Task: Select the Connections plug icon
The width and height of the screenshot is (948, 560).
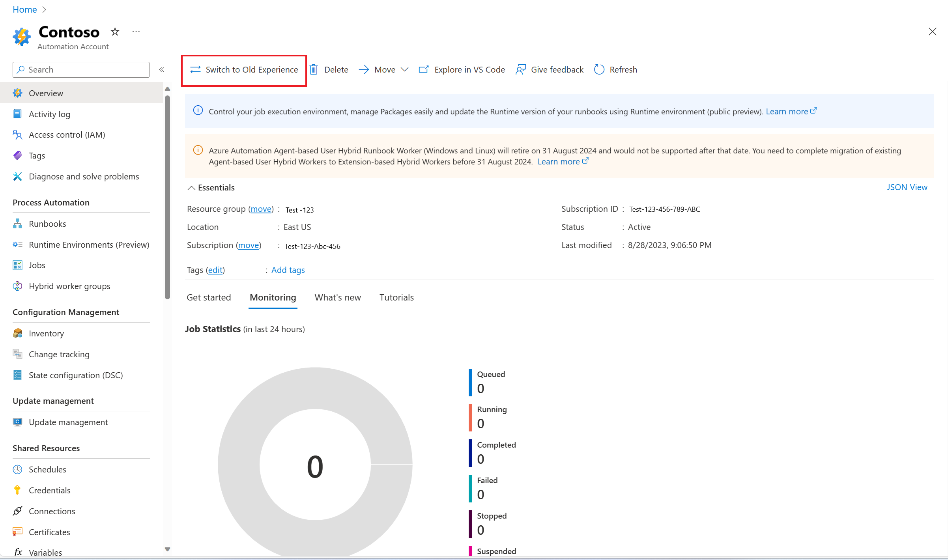Action: tap(17, 511)
